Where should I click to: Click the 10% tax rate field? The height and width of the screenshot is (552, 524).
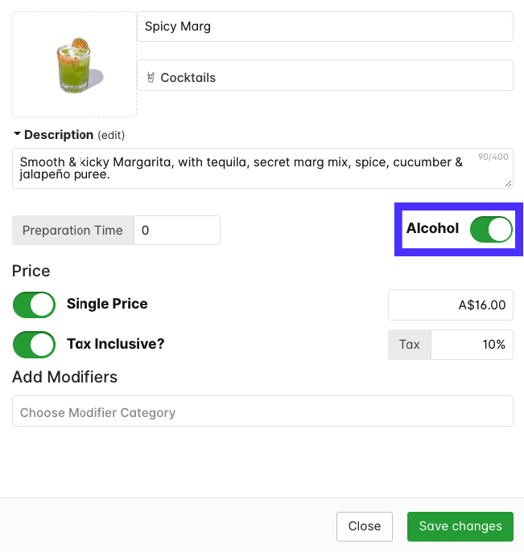(472, 344)
